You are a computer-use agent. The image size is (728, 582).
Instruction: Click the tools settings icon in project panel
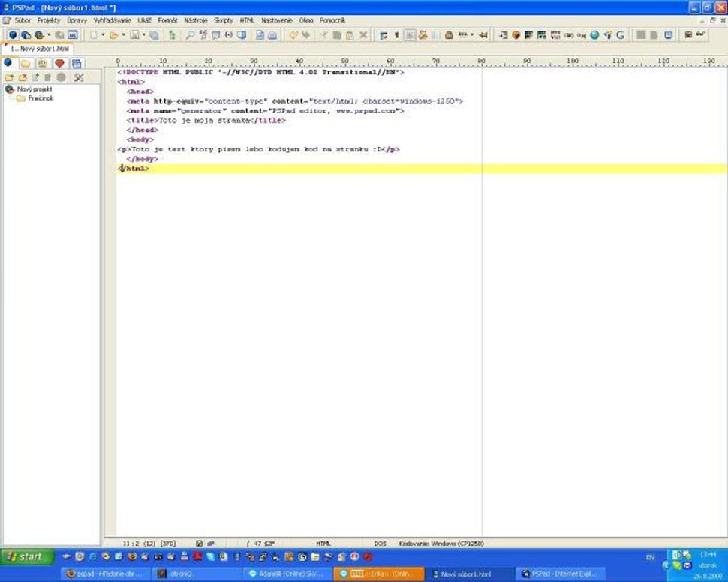[x=79, y=77]
